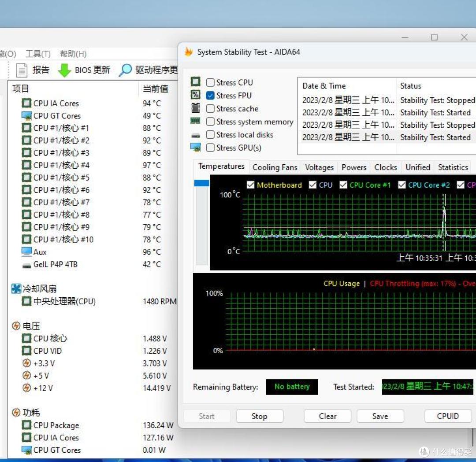Switch to the Unified tab
476x462 pixels.
[x=418, y=167]
